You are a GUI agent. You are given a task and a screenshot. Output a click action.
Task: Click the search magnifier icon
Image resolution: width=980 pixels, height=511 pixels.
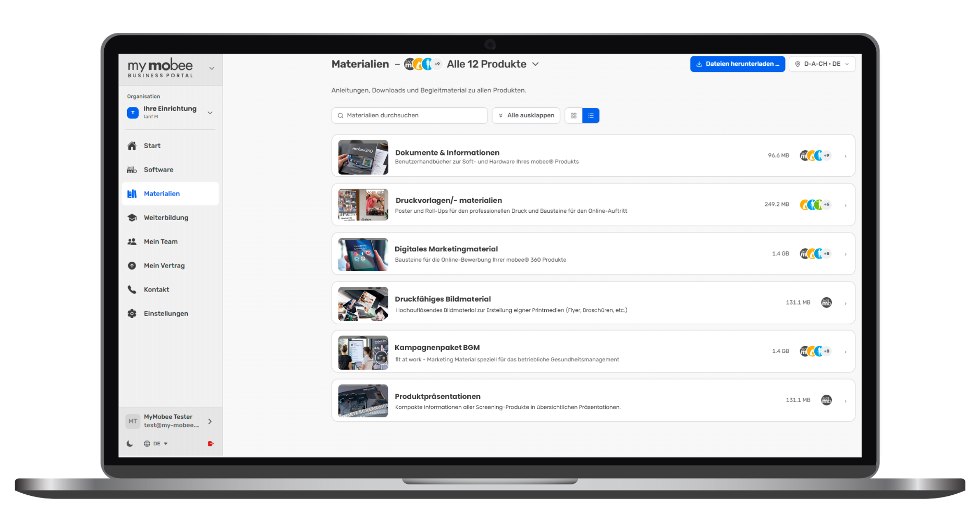tap(340, 116)
